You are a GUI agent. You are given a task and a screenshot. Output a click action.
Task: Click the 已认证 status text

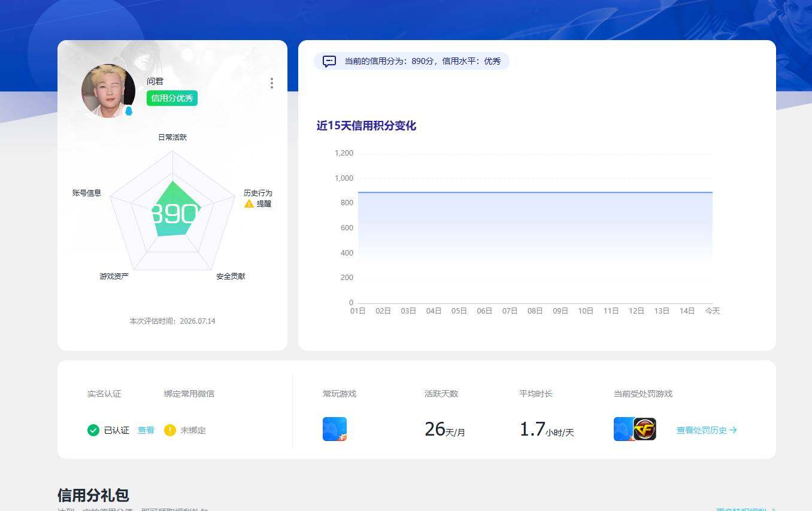point(117,430)
